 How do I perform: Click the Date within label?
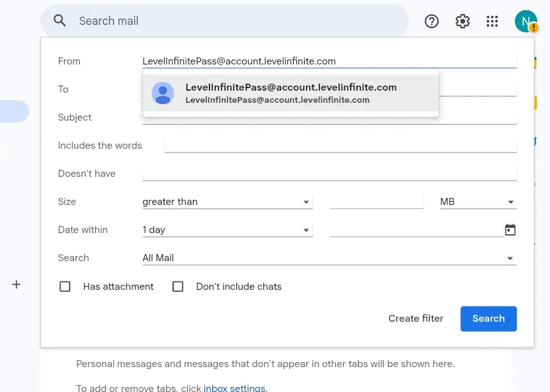[83, 230]
